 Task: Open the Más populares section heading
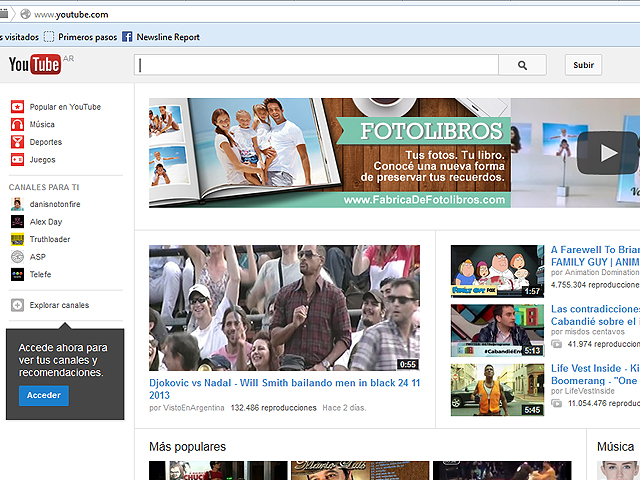(187, 447)
